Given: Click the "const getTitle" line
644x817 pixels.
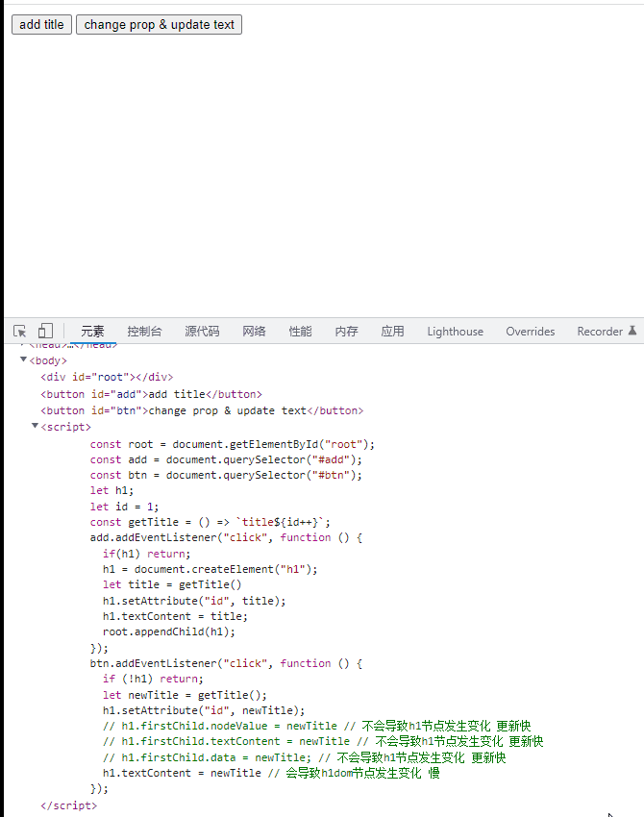Looking at the screenshot, I should tap(210, 522).
